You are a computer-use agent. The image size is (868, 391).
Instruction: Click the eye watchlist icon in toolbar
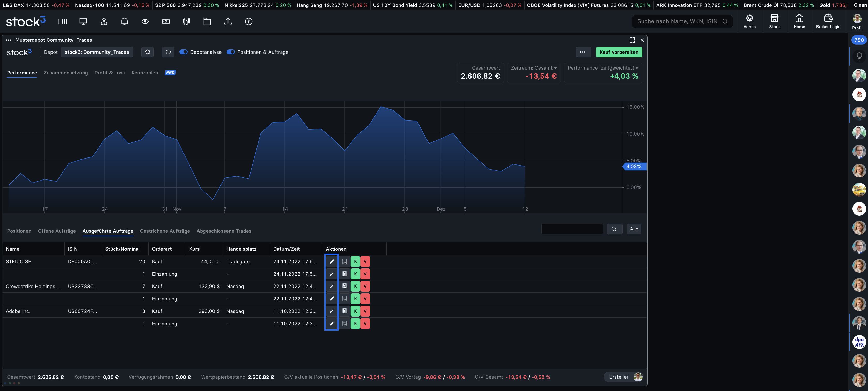click(x=145, y=21)
